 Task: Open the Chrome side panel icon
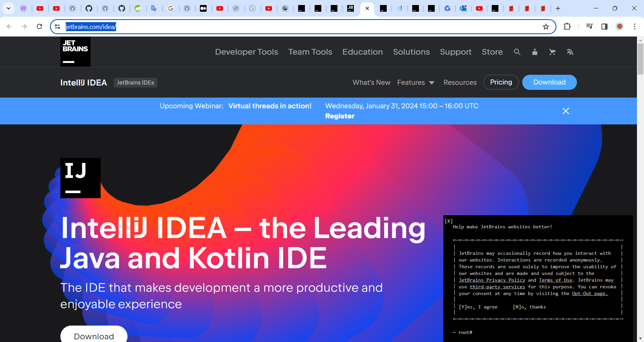tap(604, 26)
